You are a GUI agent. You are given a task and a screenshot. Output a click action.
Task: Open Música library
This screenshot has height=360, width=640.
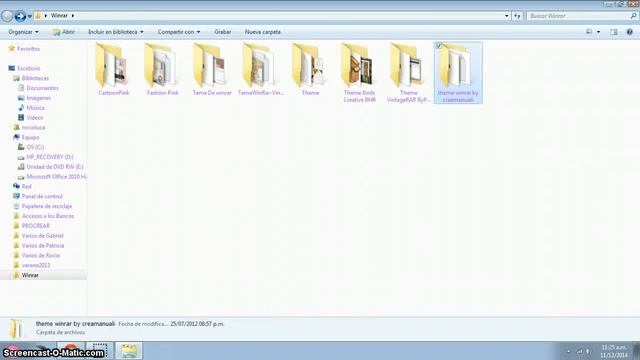tap(36, 108)
